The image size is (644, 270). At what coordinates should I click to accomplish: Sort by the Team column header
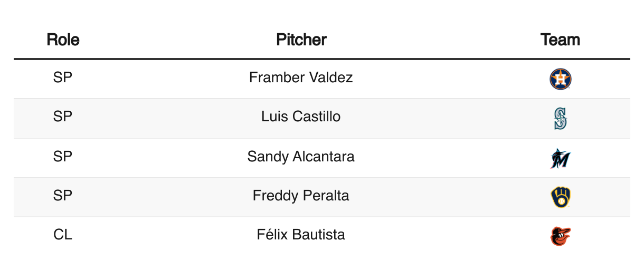(x=560, y=40)
